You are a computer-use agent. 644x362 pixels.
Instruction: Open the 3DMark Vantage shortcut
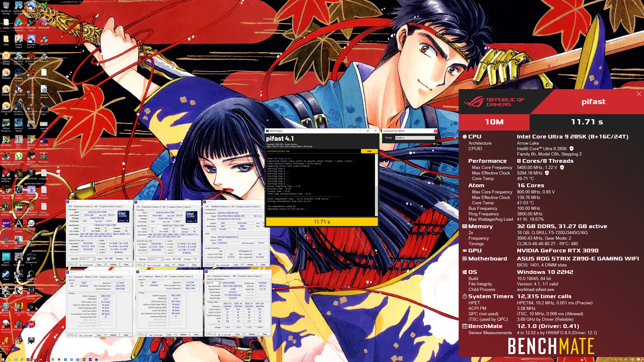[x=6, y=58]
